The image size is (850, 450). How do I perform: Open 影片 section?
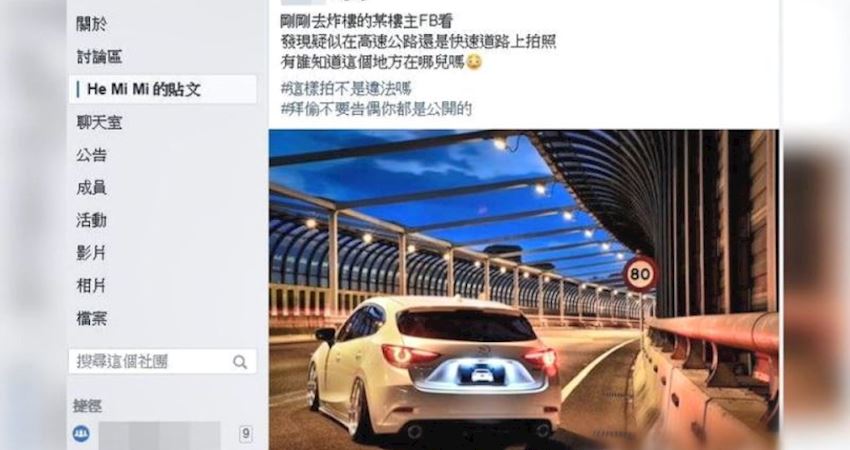pos(91,253)
